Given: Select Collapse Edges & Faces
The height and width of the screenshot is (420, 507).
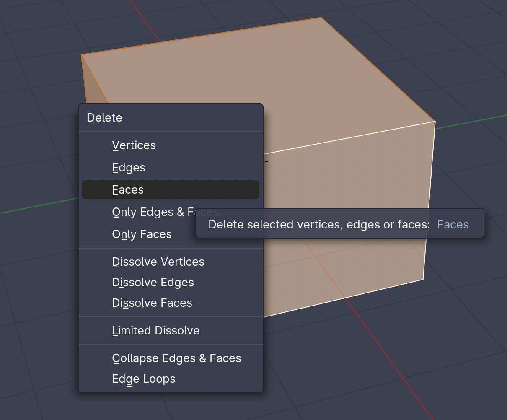Looking at the screenshot, I should click(176, 358).
